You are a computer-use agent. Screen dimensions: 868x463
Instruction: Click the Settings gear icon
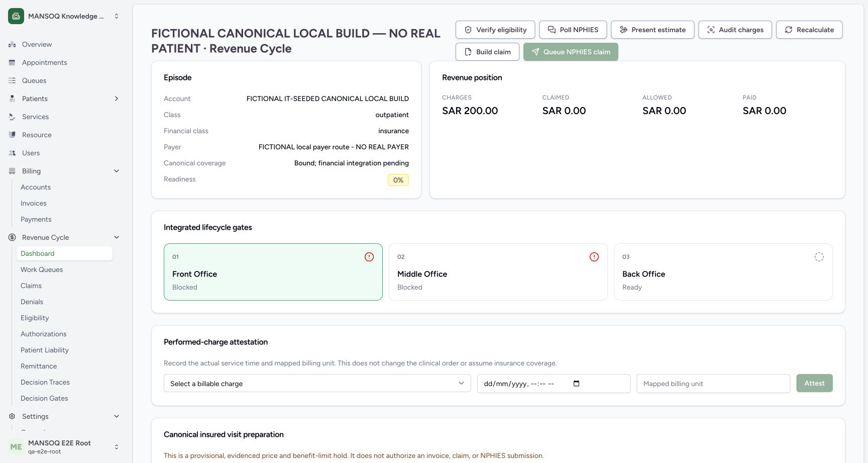12,416
